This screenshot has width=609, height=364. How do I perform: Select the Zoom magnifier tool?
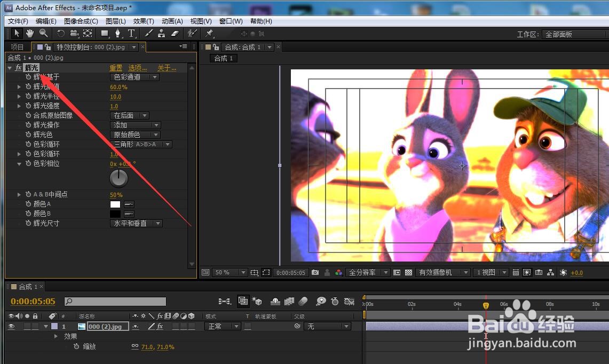pos(44,34)
